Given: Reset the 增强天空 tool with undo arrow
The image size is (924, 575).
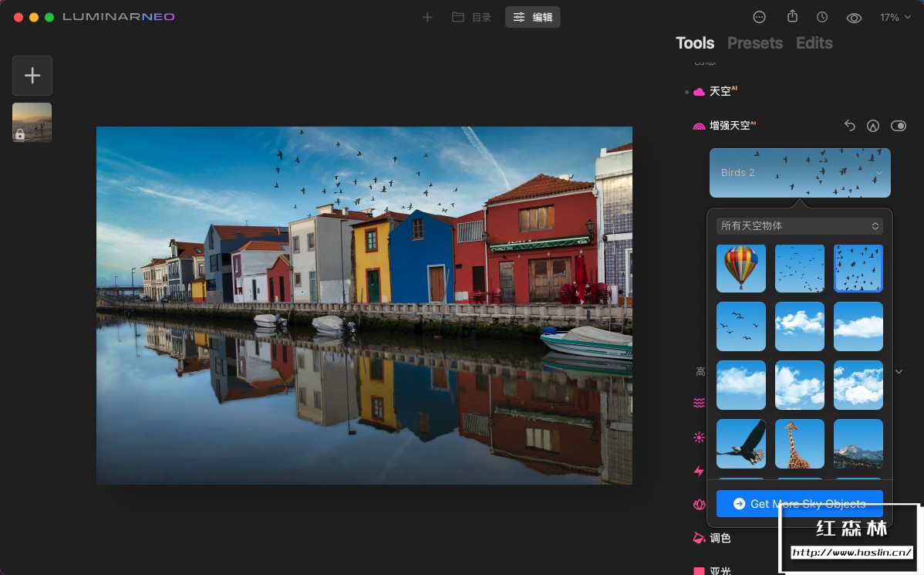Looking at the screenshot, I should point(849,126).
